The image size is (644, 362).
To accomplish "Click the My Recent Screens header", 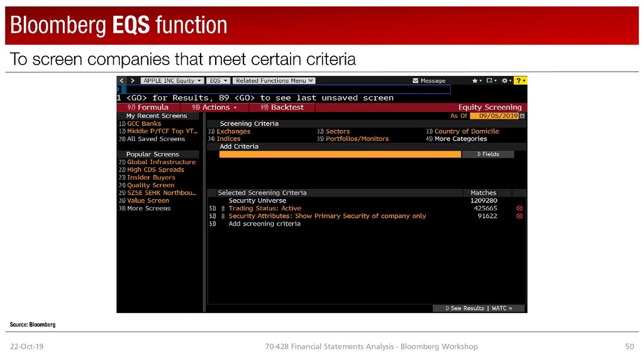I will [157, 116].
